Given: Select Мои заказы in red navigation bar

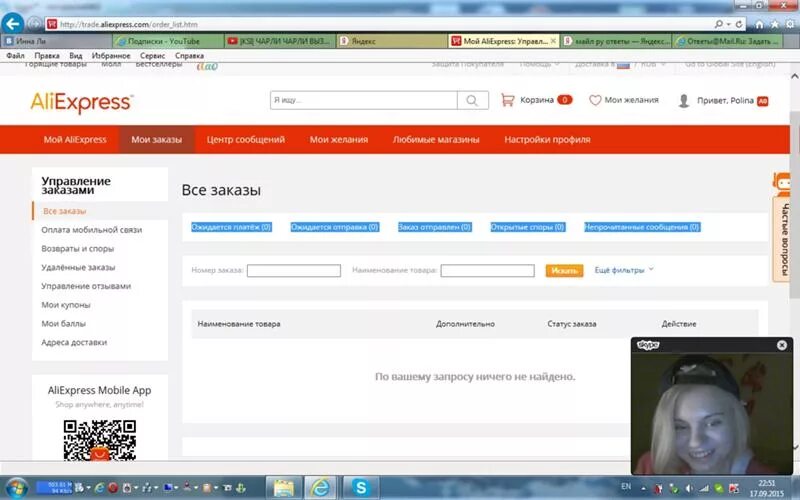Looking at the screenshot, I should click(157, 139).
